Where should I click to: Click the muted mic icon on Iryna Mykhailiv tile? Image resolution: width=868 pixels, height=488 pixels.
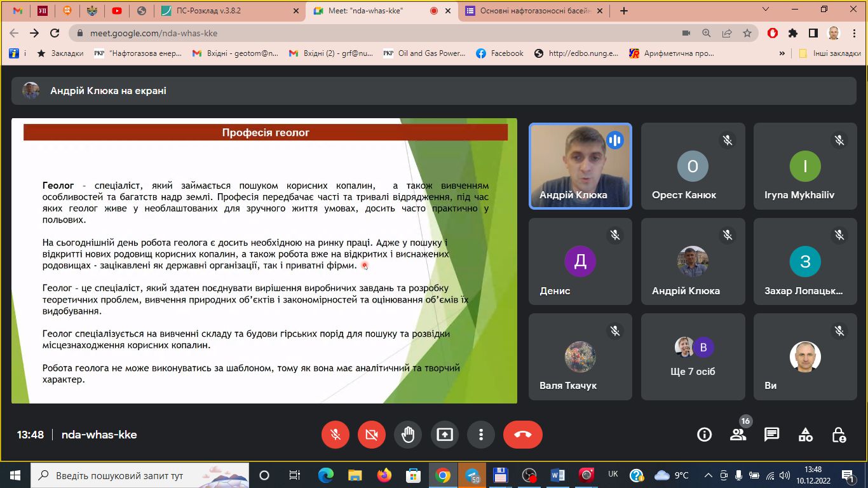coord(839,140)
